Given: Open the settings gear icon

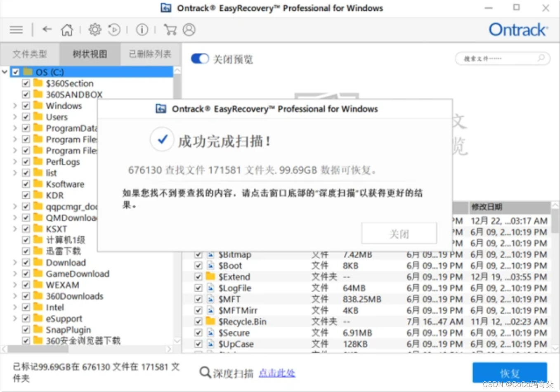Looking at the screenshot, I should tap(95, 30).
